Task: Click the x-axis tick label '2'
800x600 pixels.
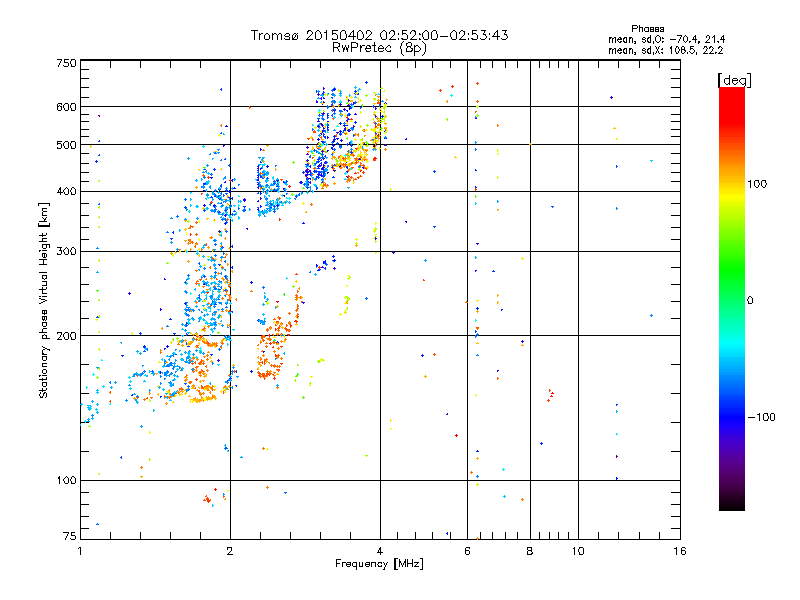Action: coord(230,551)
